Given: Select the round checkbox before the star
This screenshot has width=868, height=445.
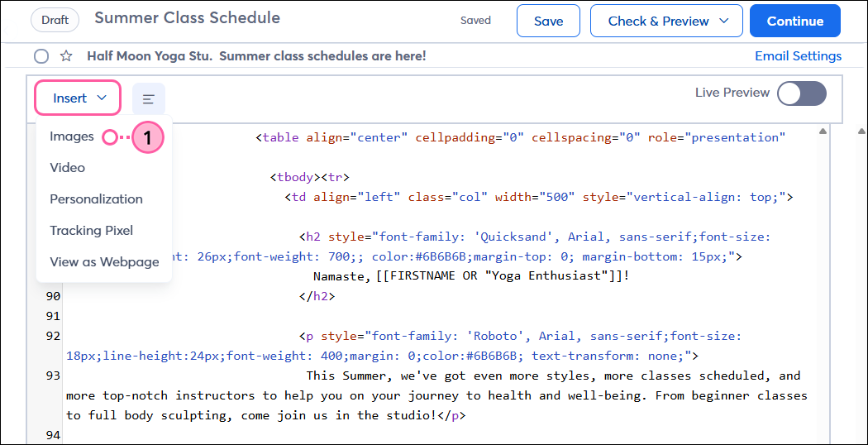Looking at the screenshot, I should pos(41,56).
